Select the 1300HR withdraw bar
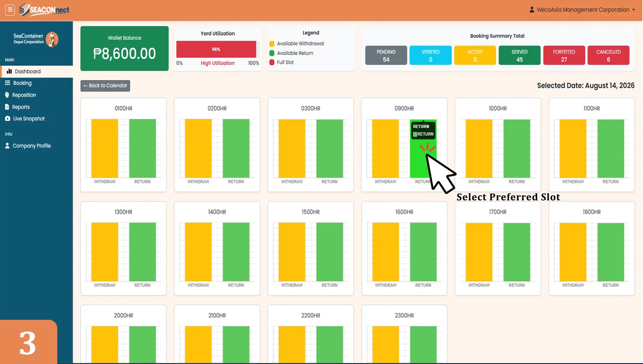 pyautogui.click(x=105, y=252)
